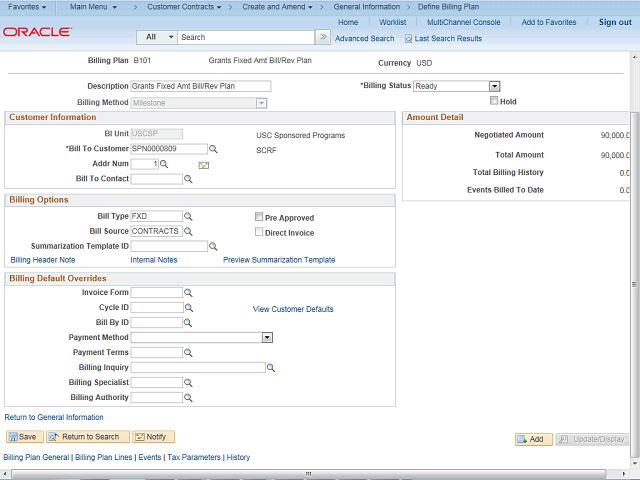Click lookup icon for Bill Type
This screenshot has width=640, height=480.
(188, 216)
